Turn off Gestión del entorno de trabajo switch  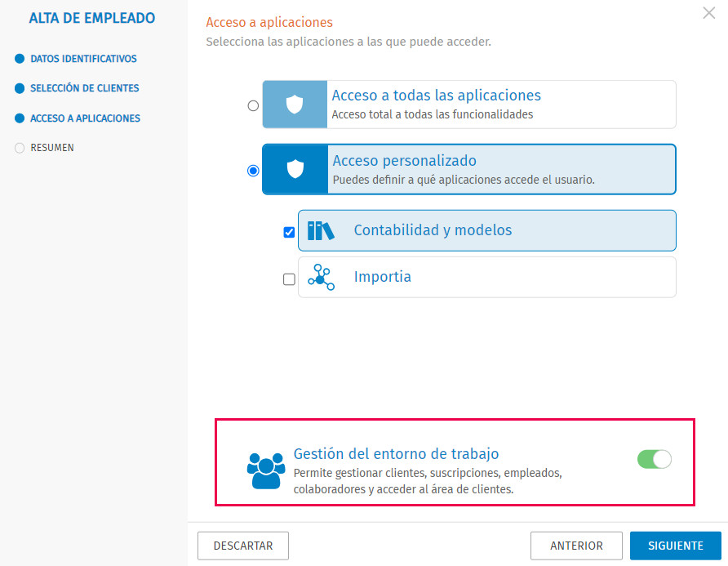pyautogui.click(x=655, y=459)
